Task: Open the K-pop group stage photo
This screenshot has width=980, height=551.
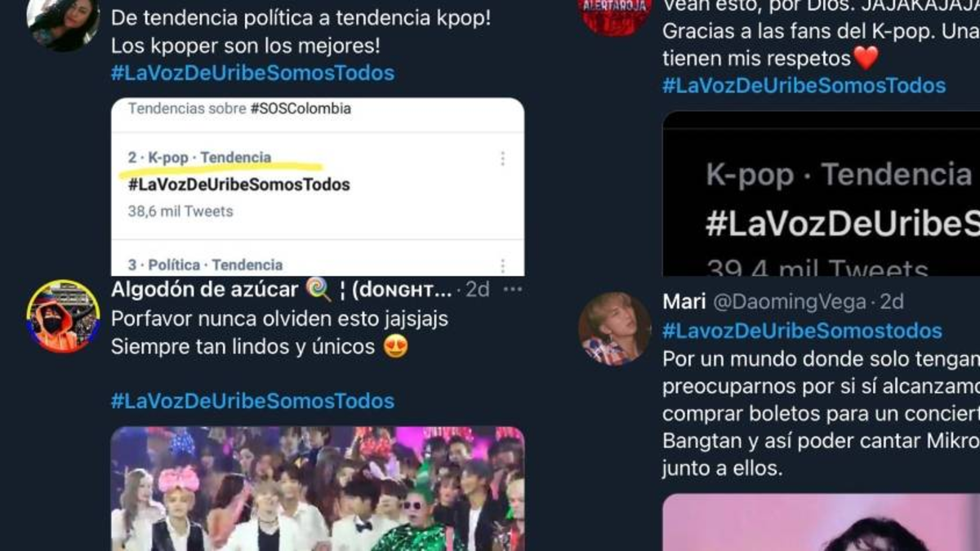Action: [318, 488]
